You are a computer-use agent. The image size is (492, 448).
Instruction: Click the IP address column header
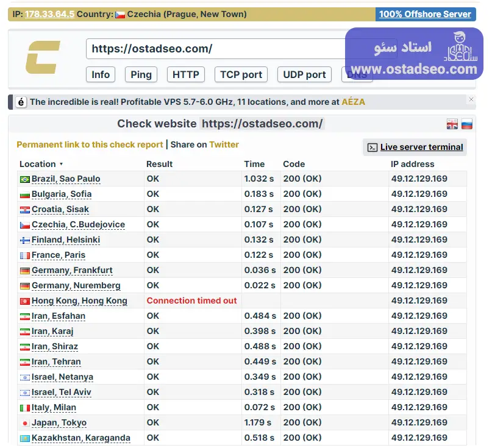click(x=412, y=164)
